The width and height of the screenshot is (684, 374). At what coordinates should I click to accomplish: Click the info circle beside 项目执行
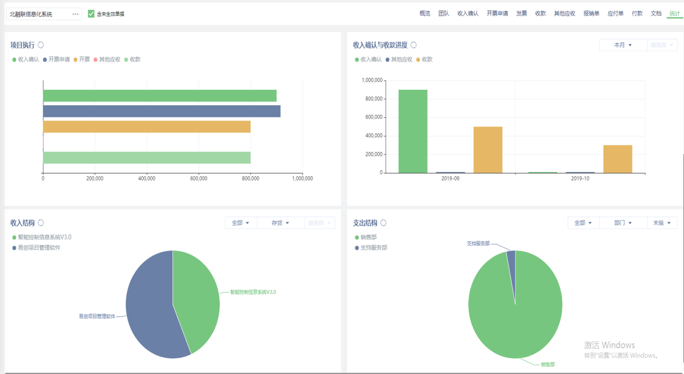[41, 45]
